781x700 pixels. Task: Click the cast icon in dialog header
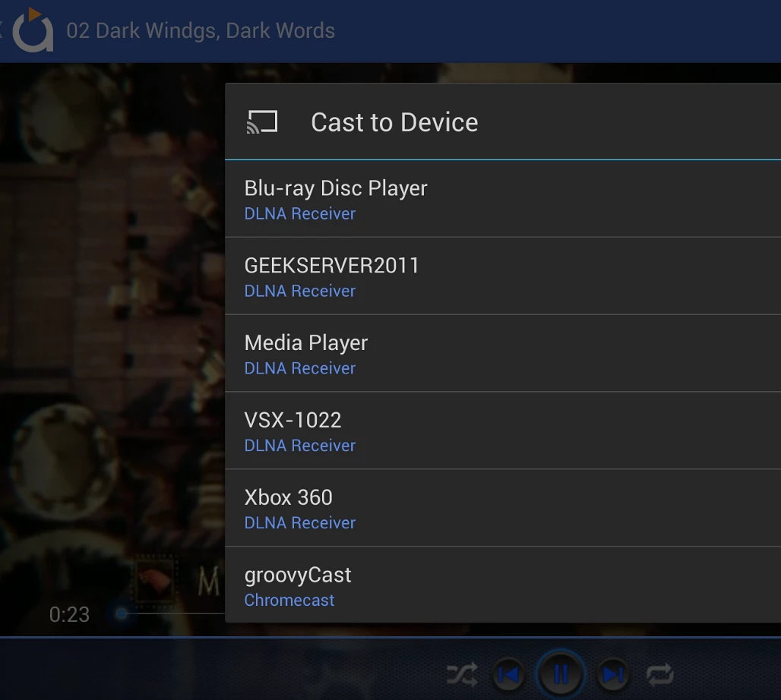262,122
